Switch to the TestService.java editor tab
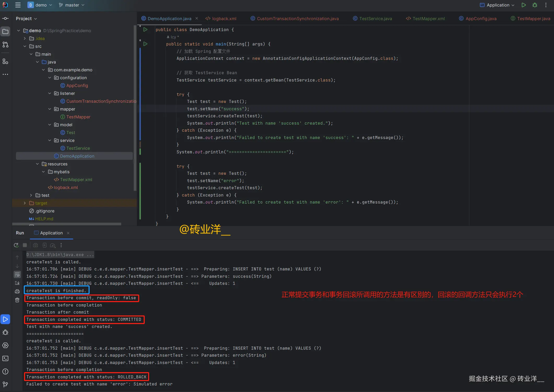 click(x=375, y=19)
